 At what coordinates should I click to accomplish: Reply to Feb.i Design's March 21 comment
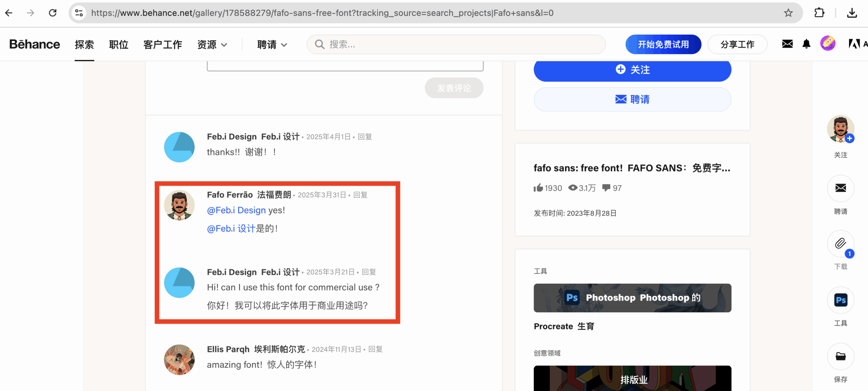[369, 272]
